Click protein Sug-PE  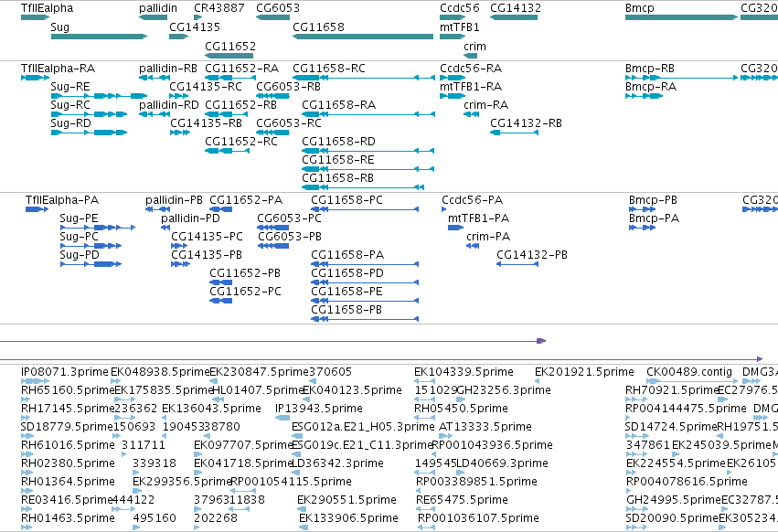pyautogui.click(x=97, y=228)
